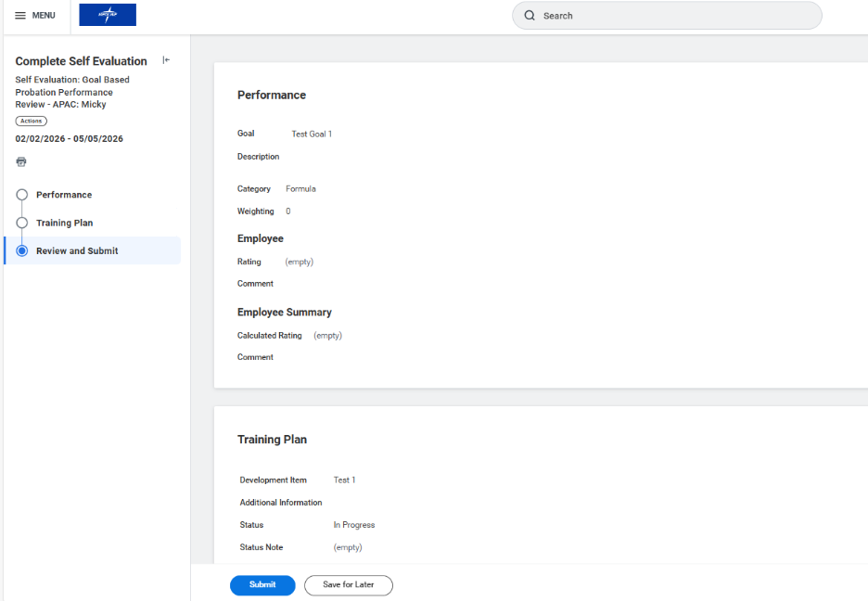868x601 pixels.
Task: Open the hamburger MENU icon
Action: click(x=20, y=16)
